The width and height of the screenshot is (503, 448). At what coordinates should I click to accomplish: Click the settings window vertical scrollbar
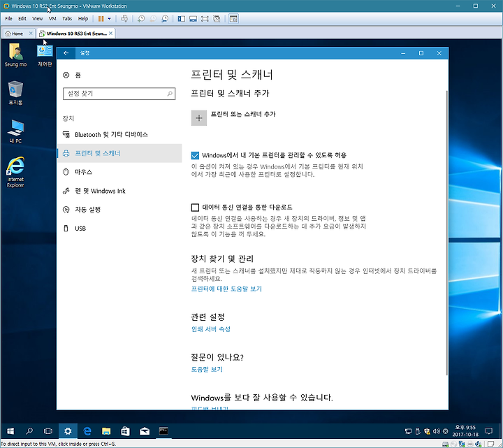click(x=447, y=233)
